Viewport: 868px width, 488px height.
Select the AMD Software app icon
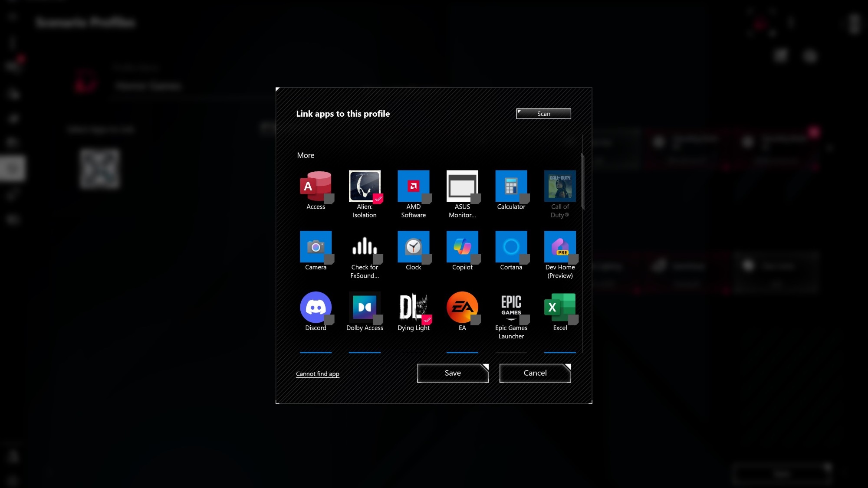click(x=413, y=186)
